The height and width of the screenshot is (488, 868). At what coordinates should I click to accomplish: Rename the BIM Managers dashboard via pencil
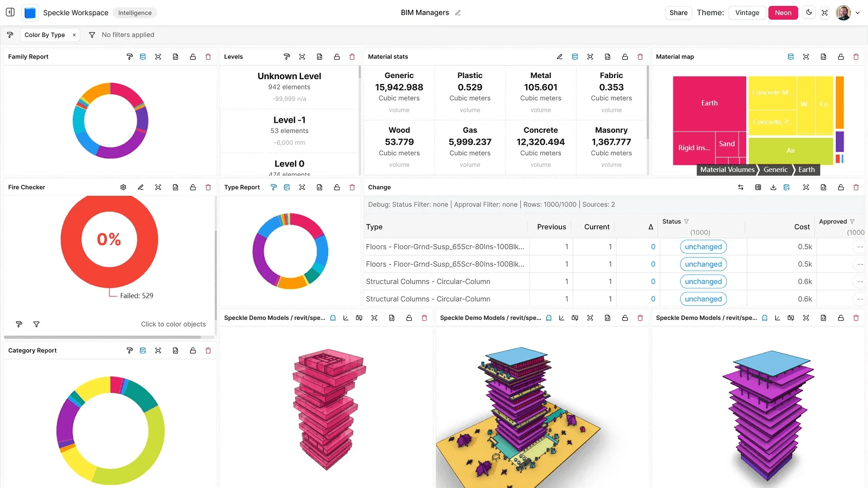[x=458, y=13]
